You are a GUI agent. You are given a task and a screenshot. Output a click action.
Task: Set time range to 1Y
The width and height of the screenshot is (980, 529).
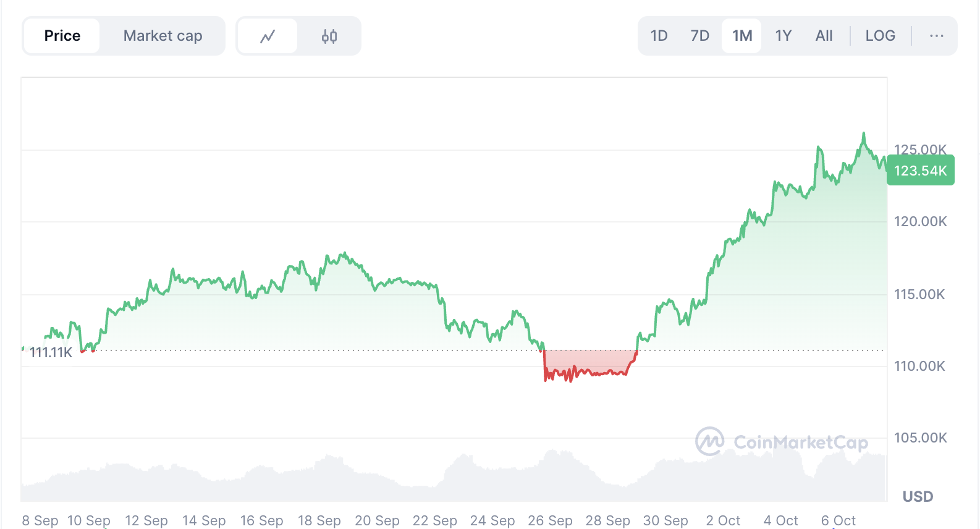pyautogui.click(x=783, y=36)
